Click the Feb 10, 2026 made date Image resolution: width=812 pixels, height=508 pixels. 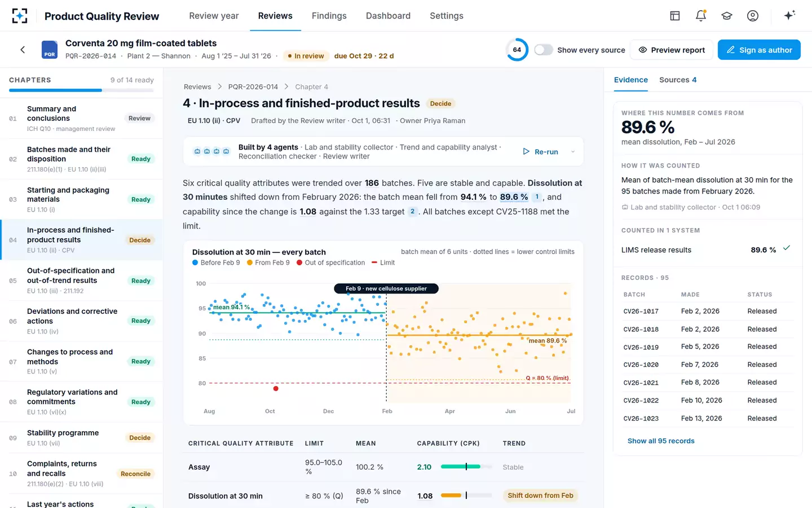701,400
